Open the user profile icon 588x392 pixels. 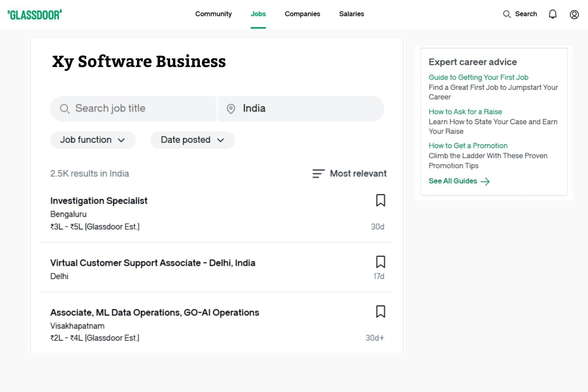coord(574,14)
